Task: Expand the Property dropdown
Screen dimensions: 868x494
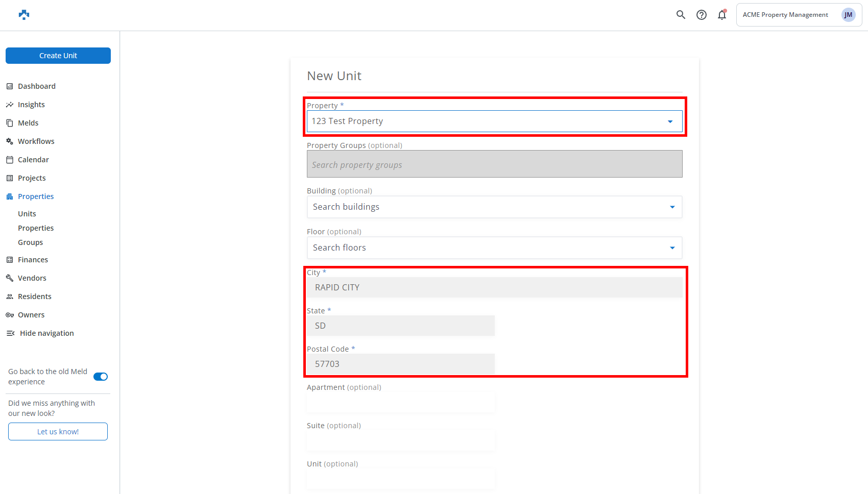Action: coord(670,121)
